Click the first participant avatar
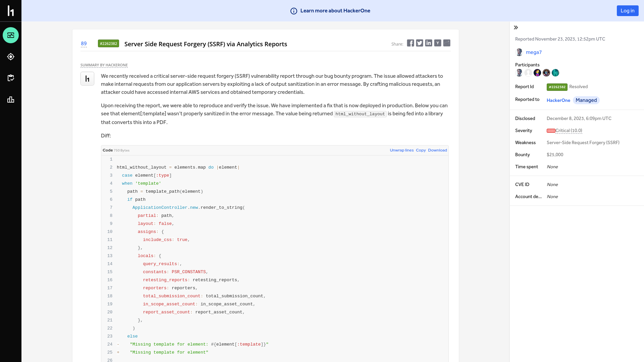644x362 pixels. (x=519, y=73)
